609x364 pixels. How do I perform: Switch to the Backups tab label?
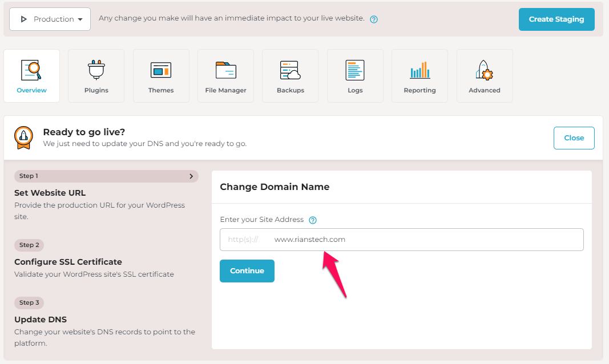(x=291, y=90)
